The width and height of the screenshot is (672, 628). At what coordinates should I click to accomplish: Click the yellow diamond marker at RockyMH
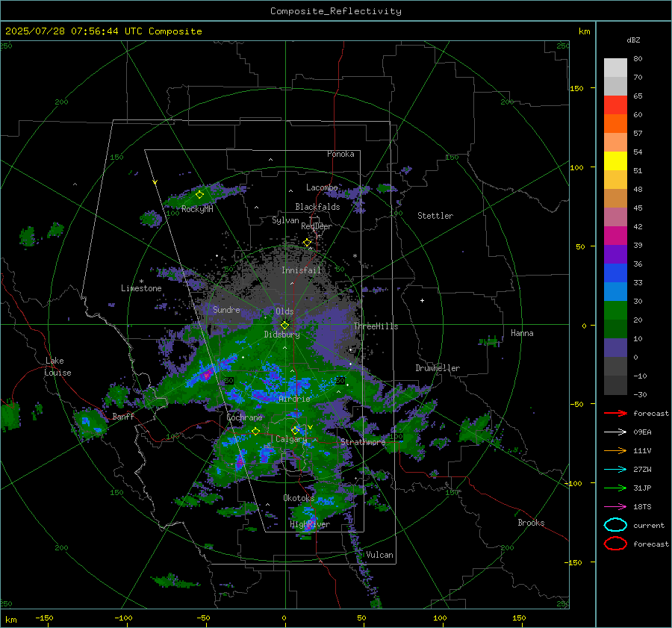pyautogui.click(x=199, y=195)
